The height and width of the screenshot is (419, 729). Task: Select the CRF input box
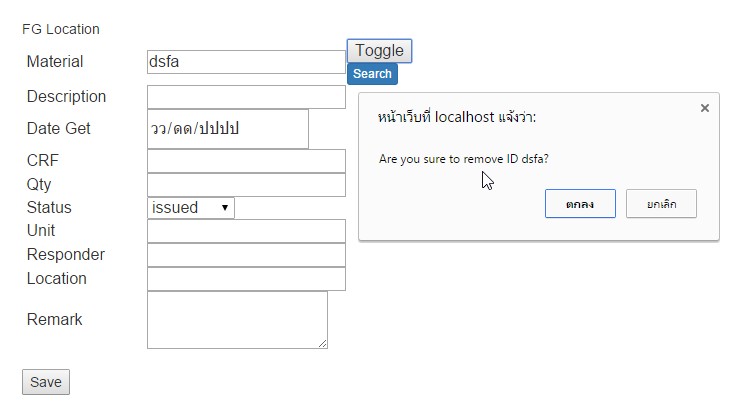246,161
